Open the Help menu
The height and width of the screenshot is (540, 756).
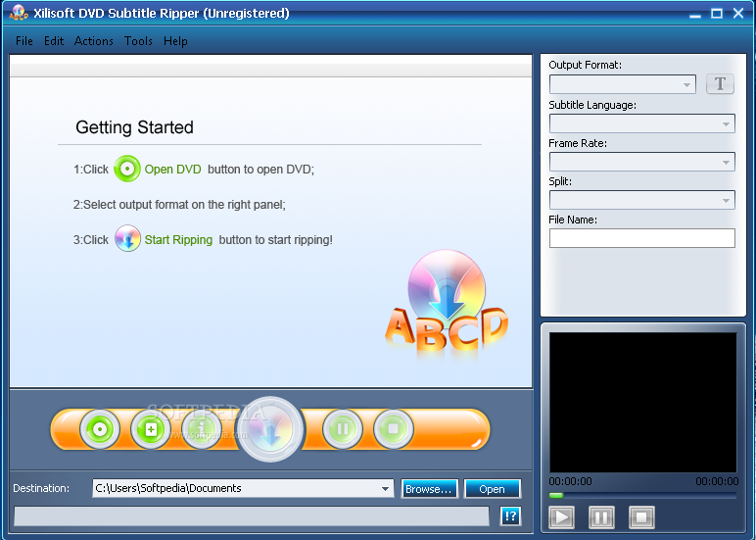(x=175, y=41)
